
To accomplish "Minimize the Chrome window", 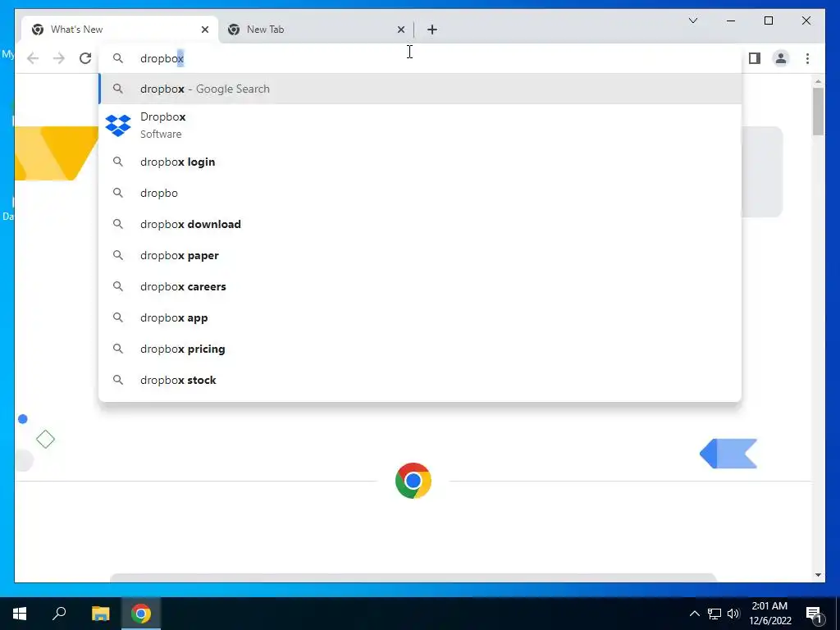I will [731, 21].
